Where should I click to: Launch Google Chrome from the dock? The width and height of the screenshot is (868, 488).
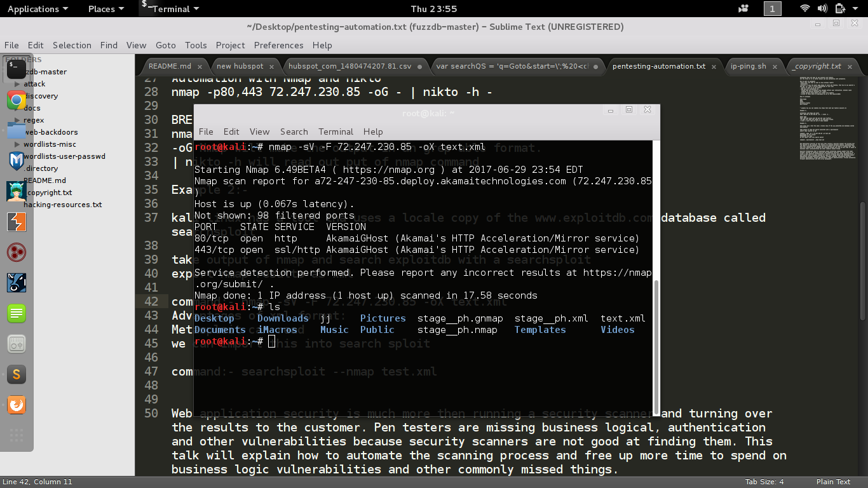[x=17, y=100]
